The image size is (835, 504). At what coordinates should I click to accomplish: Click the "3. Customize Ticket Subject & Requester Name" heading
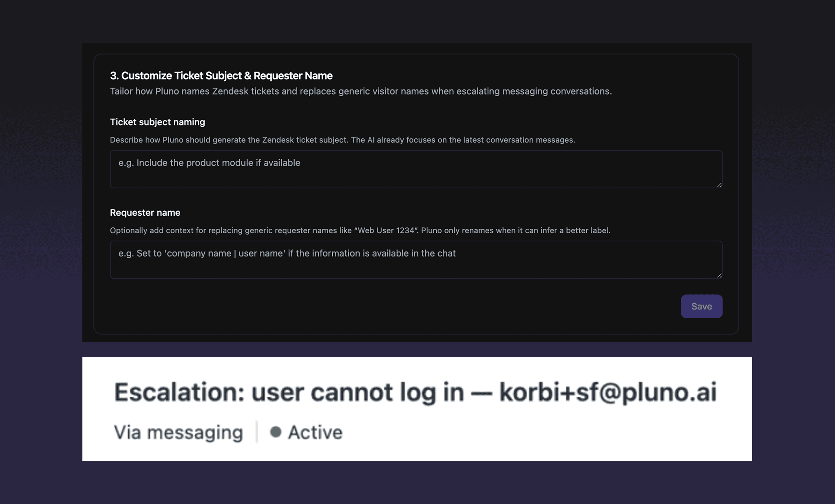[221, 76]
